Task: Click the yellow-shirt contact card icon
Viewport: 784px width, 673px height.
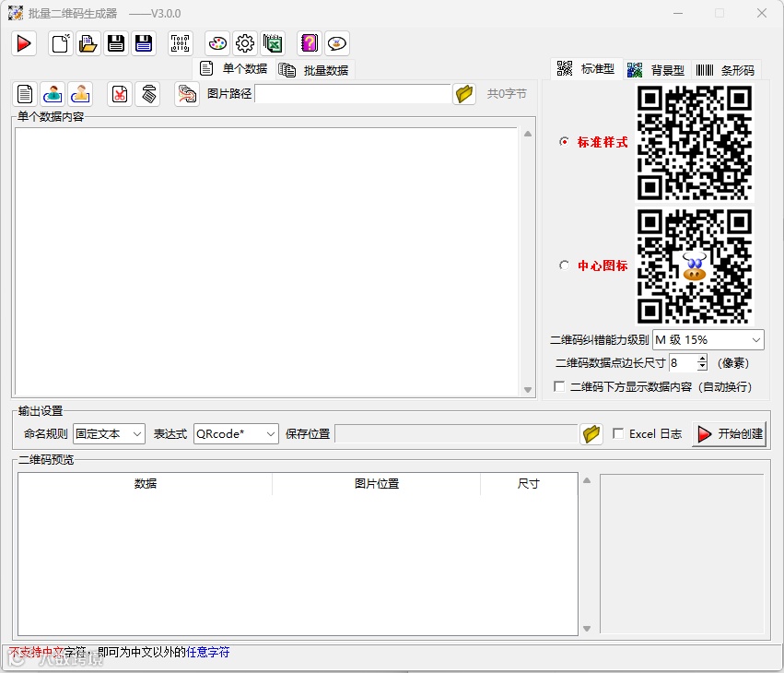Action: (80, 94)
